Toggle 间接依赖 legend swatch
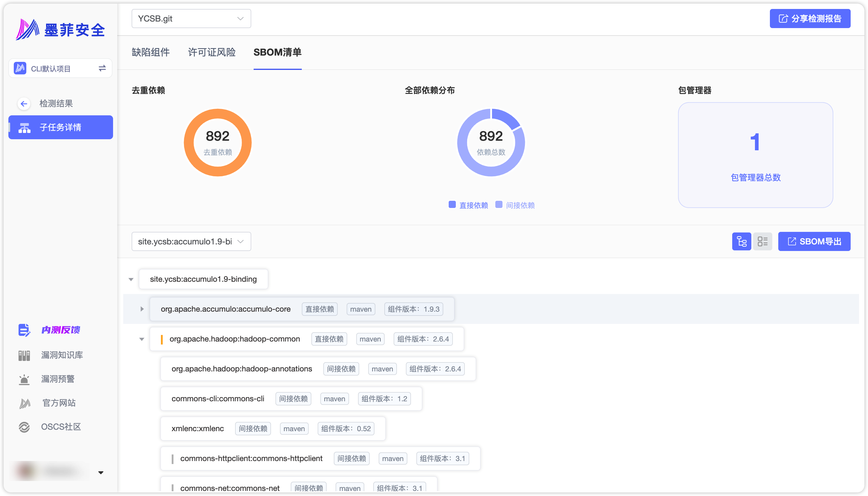The width and height of the screenshot is (868, 496). tap(499, 205)
